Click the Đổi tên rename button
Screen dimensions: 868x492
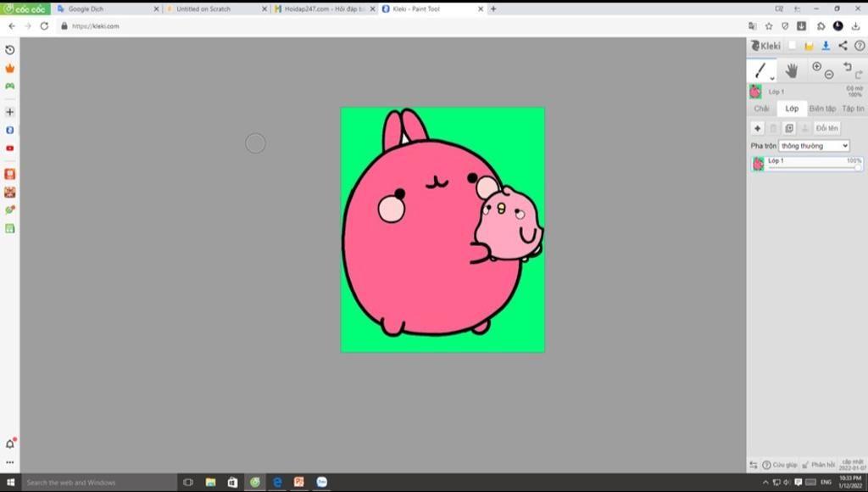(827, 128)
